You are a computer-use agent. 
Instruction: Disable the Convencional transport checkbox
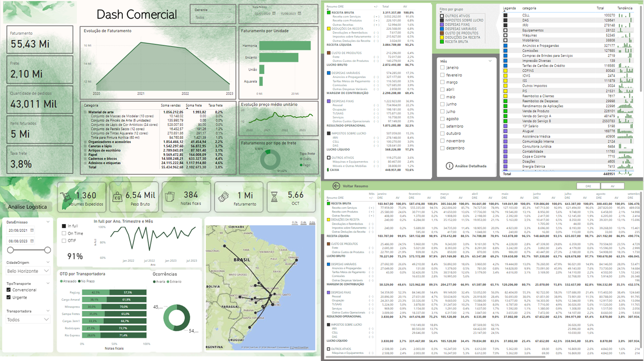coord(9,290)
